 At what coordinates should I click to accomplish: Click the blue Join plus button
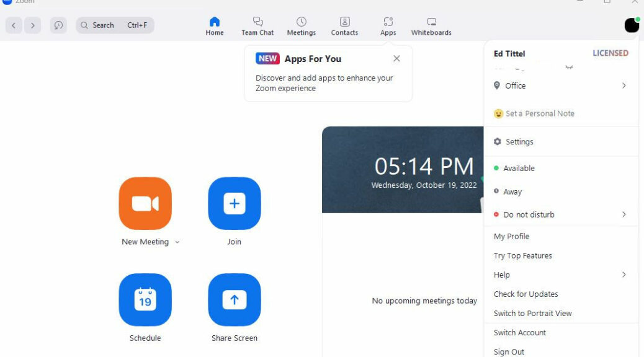point(235,203)
